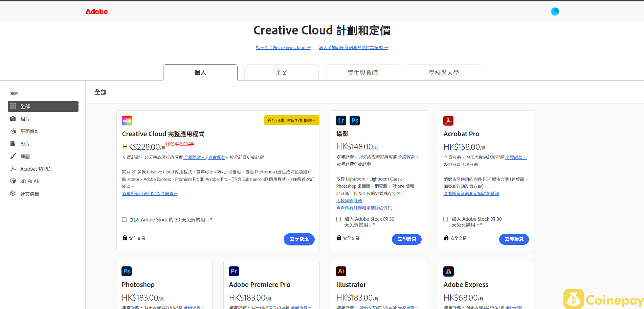The image size is (644, 309).
Task: Click the grid icon beside 全部 category
Action: pyautogui.click(x=13, y=106)
